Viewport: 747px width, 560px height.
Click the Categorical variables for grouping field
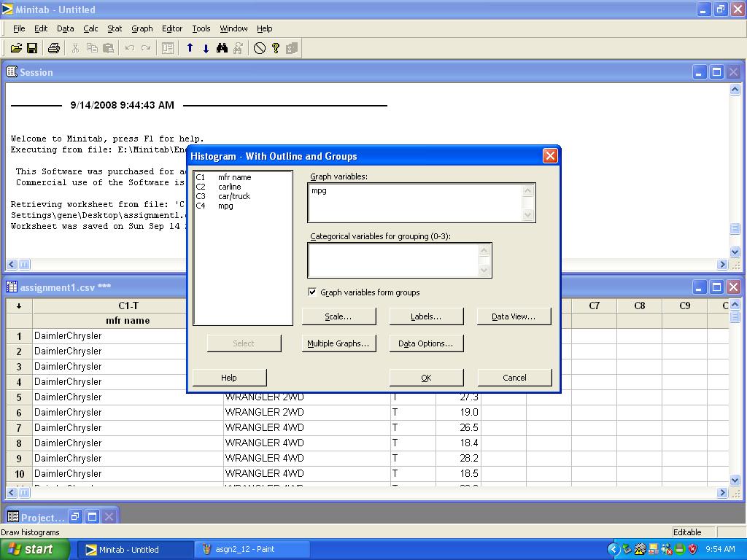(394, 260)
